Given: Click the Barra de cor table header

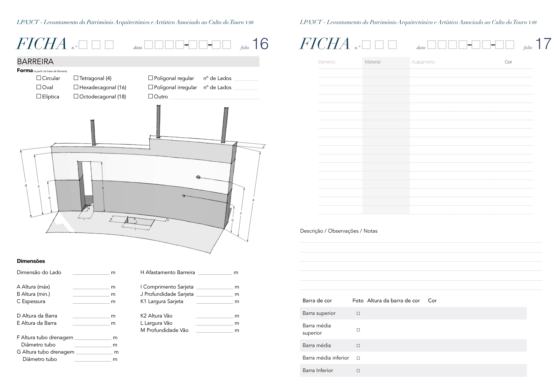Looking at the screenshot, I should (x=317, y=300).
